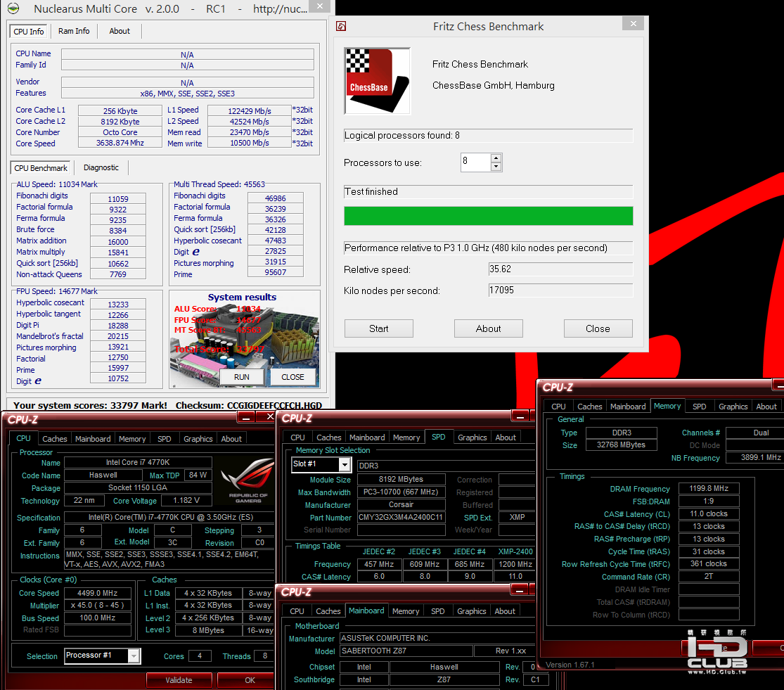Click the Nuclearus app icon in title bar

(13, 8)
